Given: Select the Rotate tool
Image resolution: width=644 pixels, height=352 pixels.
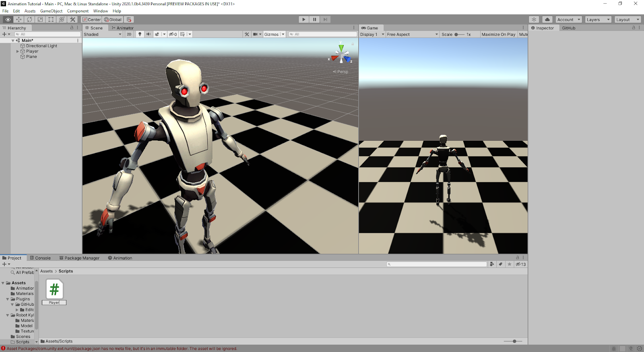Looking at the screenshot, I should click(x=29, y=19).
